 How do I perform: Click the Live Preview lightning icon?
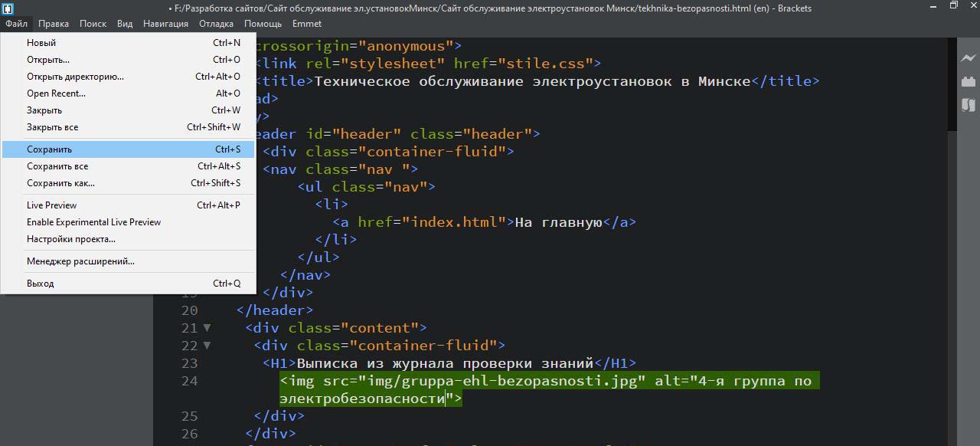pyautogui.click(x=968, y=58)
